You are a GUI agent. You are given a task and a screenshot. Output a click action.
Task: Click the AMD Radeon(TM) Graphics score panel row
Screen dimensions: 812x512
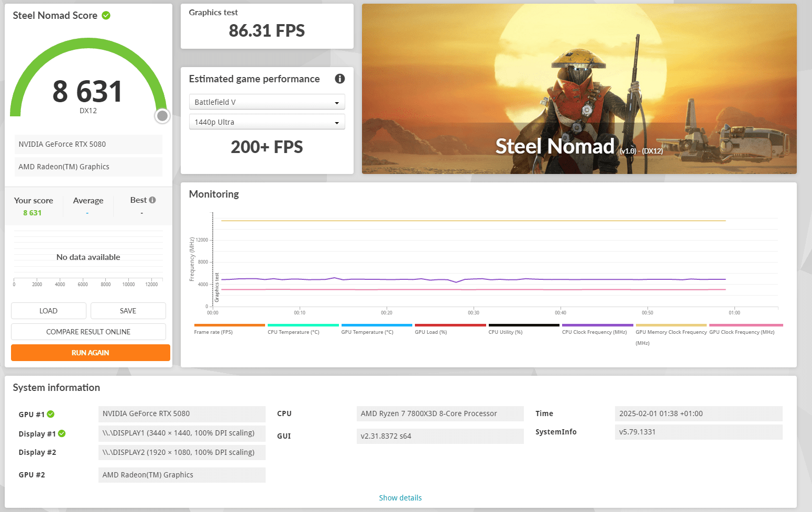[89, 167]
